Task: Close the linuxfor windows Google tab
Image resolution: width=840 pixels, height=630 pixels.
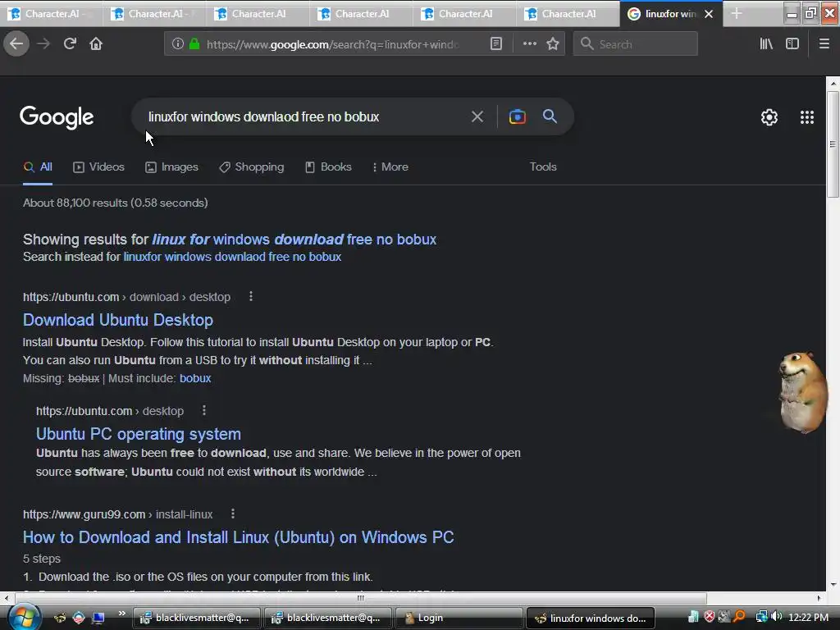Action: pos(709,14)
